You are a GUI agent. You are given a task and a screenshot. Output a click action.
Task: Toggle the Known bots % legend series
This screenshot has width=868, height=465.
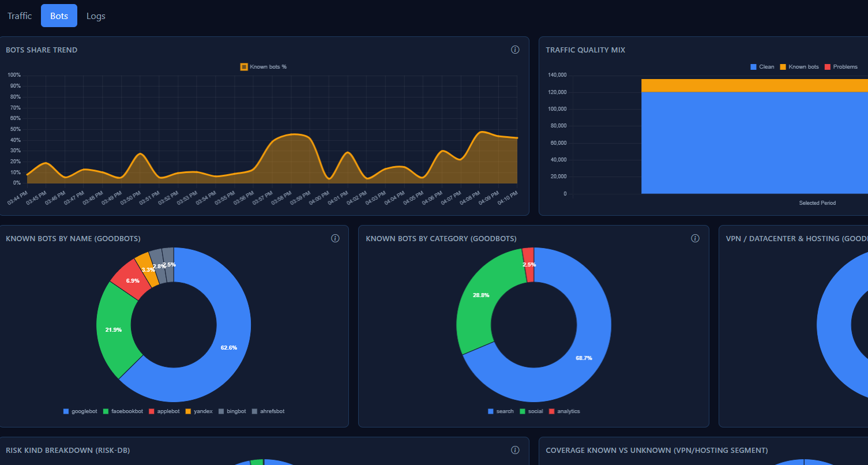[263, 66]
